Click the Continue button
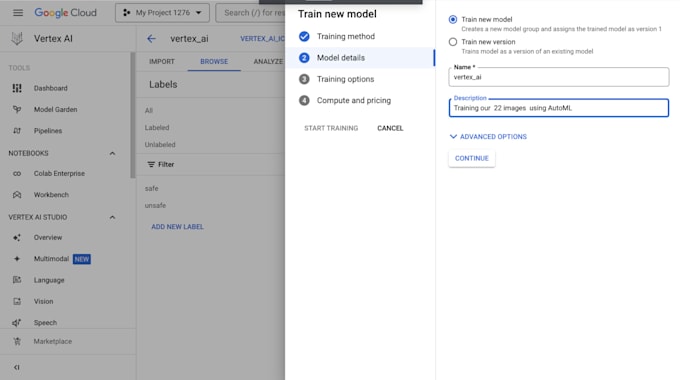Viewport: 680px width, 380px height. (472, 158)
